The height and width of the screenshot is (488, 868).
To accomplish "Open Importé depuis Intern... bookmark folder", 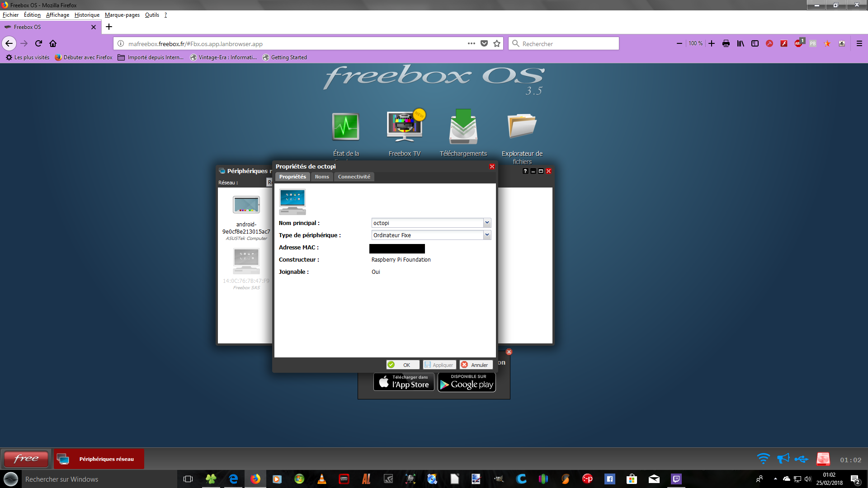I will [x=151, y=57].
